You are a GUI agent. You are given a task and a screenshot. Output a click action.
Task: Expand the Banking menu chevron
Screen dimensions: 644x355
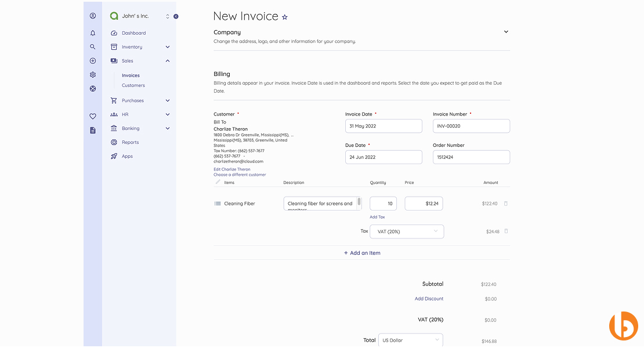[x=168, y=128]
